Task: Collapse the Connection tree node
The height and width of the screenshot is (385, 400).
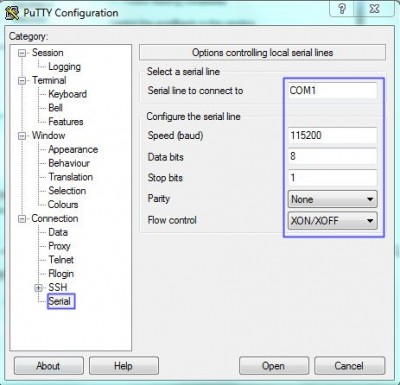Action: coord(22,219)
